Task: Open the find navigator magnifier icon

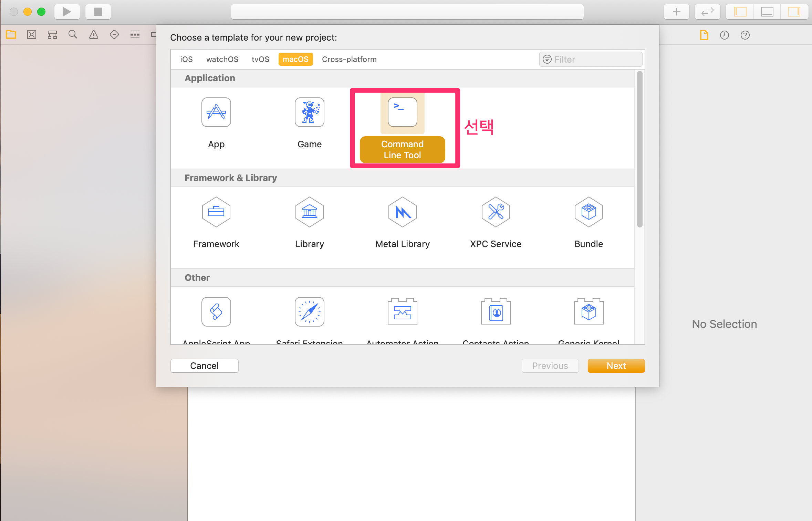Action: (x=73, y=35)
